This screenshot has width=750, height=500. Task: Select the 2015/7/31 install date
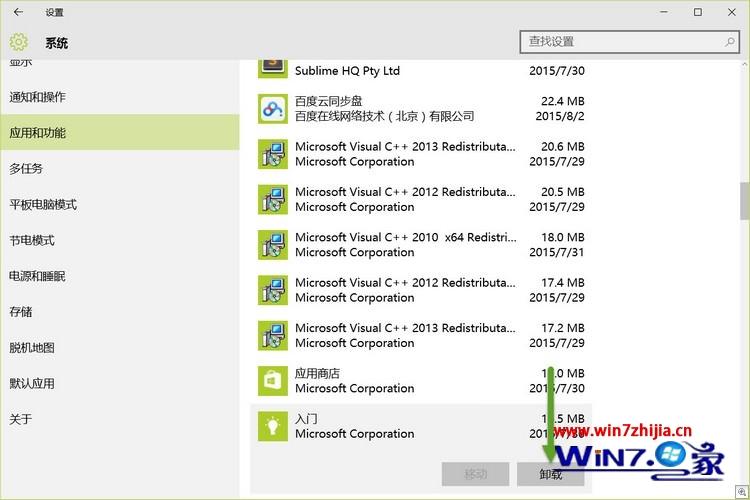tap(557, 252)
